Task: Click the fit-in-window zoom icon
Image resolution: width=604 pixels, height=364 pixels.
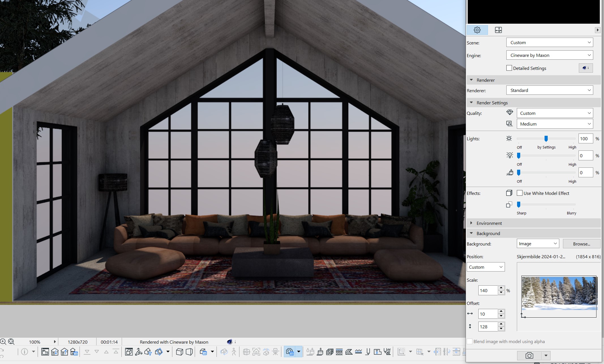Action: pos(11,342)
